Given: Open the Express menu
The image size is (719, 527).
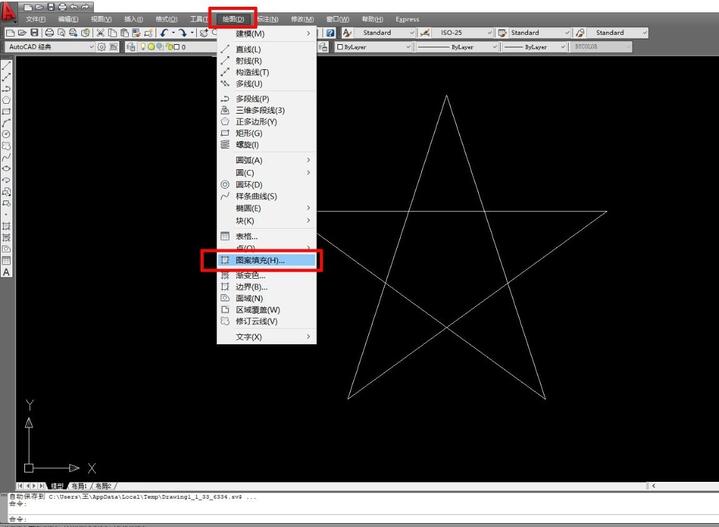Looking at the screenshot, I should (407, 19).
